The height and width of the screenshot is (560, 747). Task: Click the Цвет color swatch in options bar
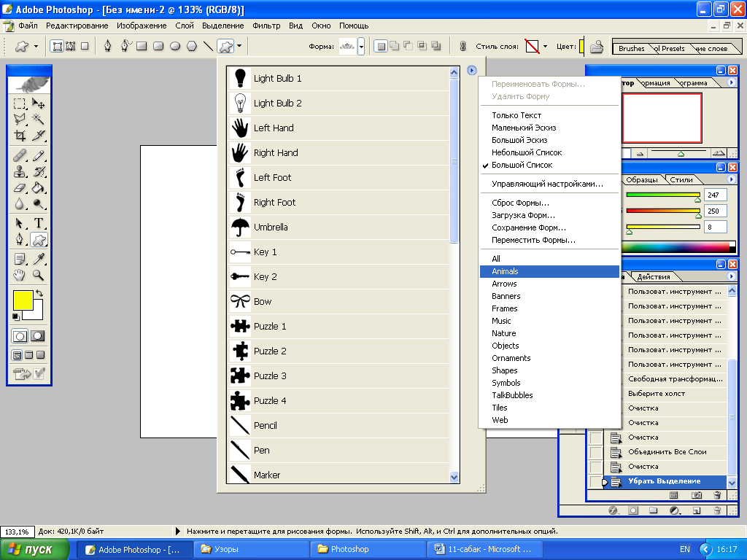point(581,47)
